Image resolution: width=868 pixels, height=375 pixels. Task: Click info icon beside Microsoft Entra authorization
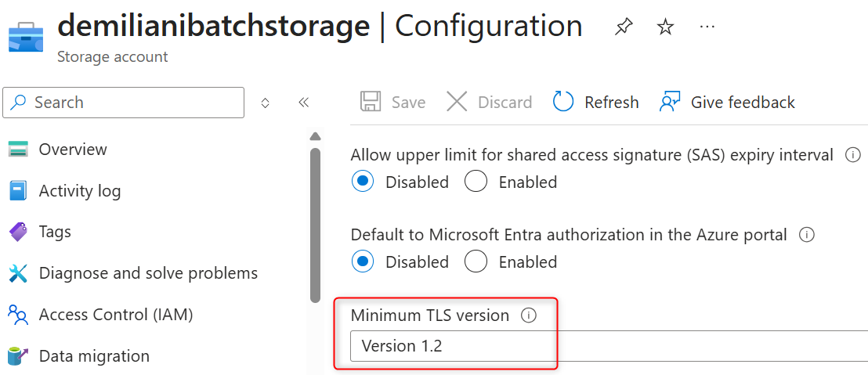(x=806, y=235)
